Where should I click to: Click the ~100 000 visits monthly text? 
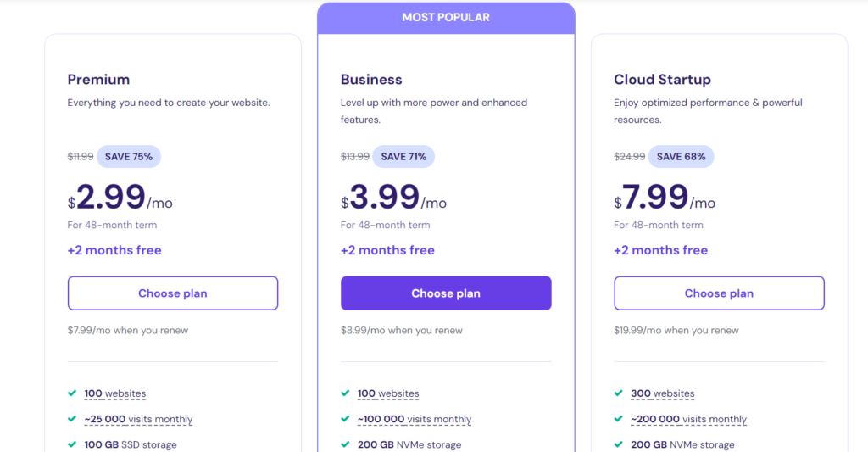[415, 419]
